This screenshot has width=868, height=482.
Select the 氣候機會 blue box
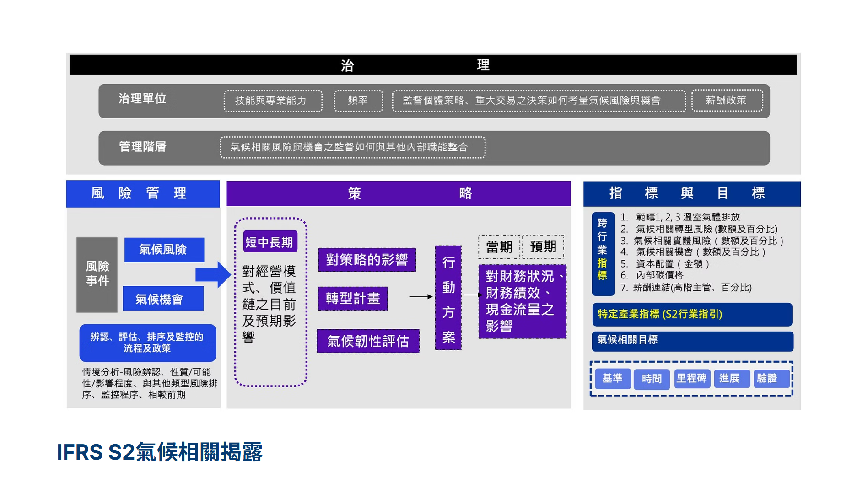click(163, 299)
